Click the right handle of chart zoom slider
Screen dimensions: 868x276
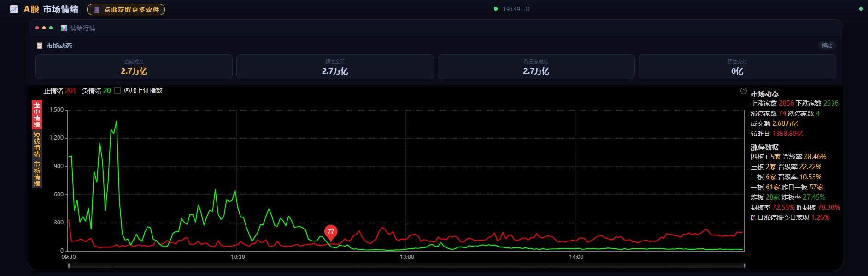point(745,265)
